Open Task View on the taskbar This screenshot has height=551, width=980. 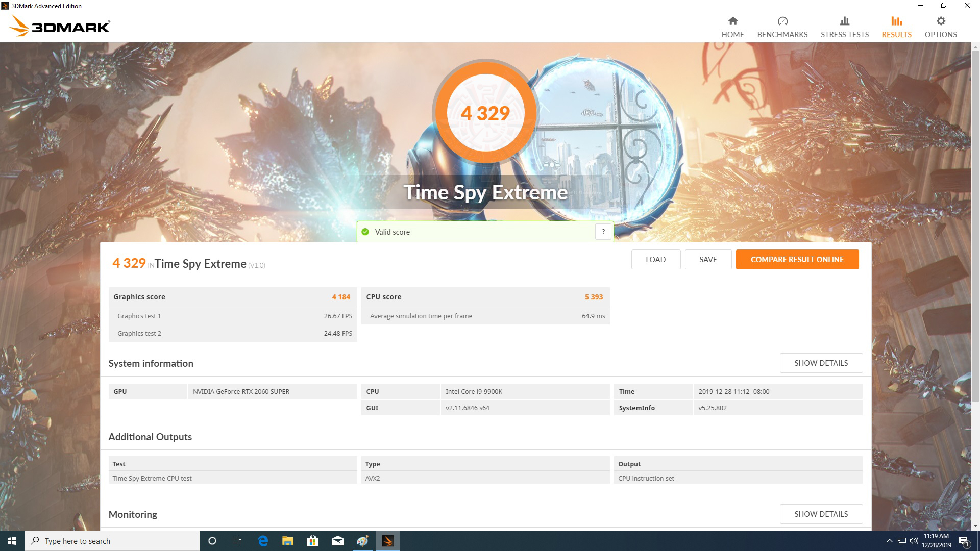coord(236,540)
